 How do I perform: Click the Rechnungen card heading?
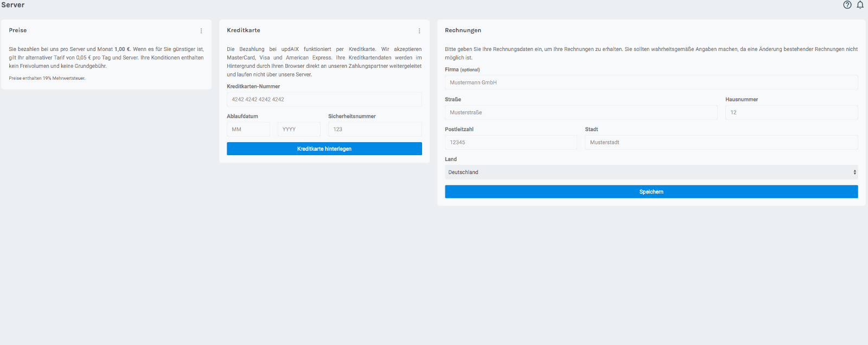click(463, 30)
